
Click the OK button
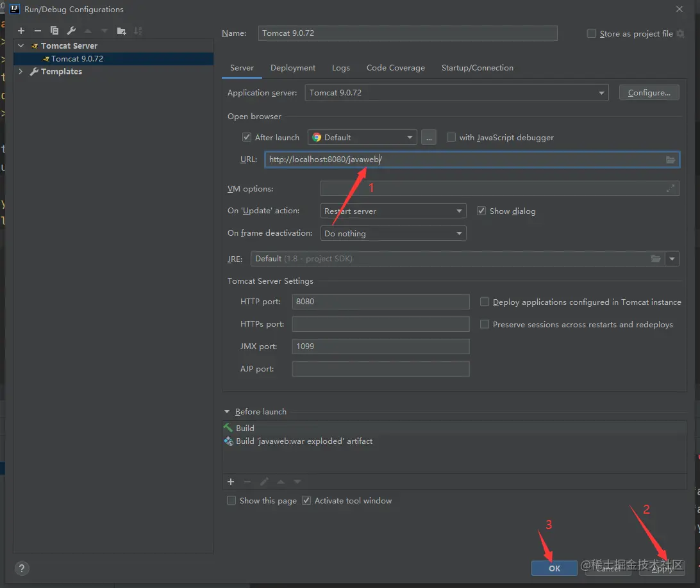(554, 568)
